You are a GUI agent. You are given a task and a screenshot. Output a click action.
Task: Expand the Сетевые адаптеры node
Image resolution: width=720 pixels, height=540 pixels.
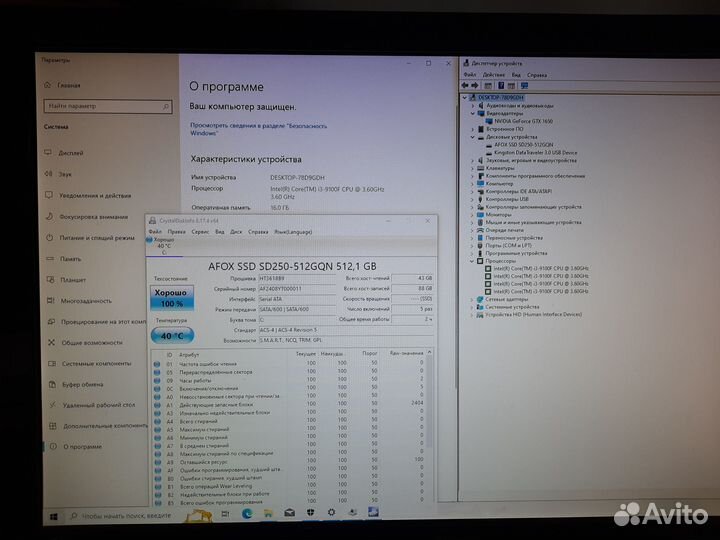pyautogui.click(x=472, y=299)
